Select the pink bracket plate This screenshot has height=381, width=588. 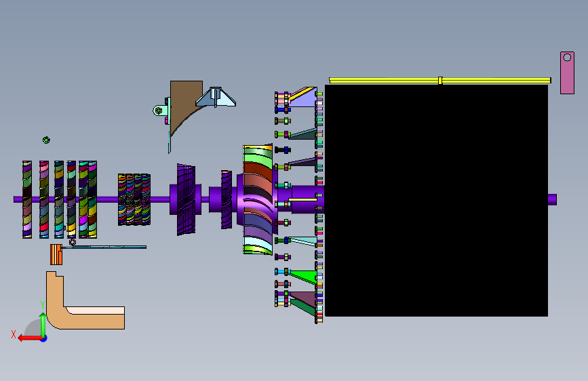point(567,77)
